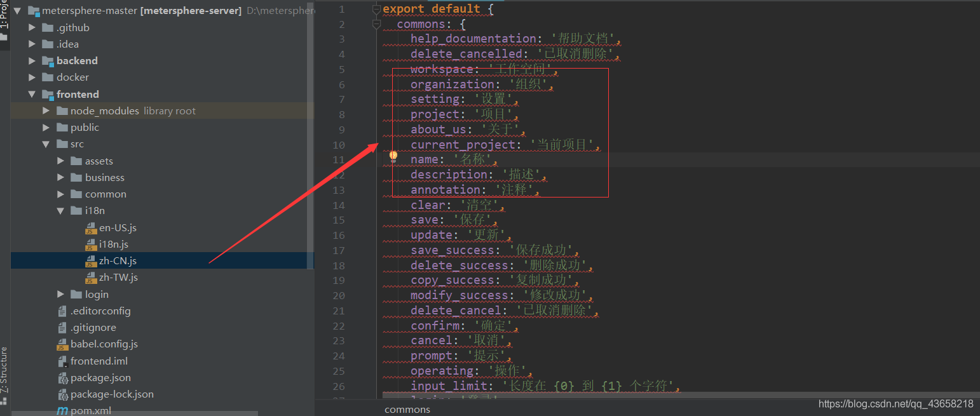The width and height of the screenshot is (980, 416).
Task: Click the file icon beside .gitignore
Action: [x=62, y=327]
